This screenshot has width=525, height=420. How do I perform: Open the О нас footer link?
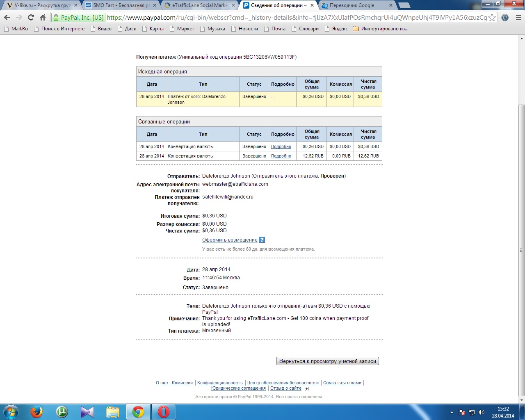point(162,383)
